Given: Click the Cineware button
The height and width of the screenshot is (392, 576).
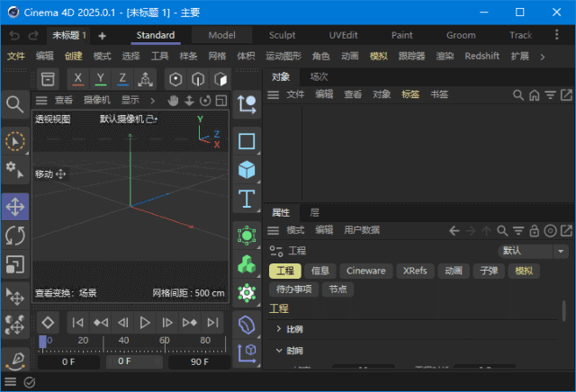Looking at the screenshot, I should pyautogui.click(x=365, y=271).
